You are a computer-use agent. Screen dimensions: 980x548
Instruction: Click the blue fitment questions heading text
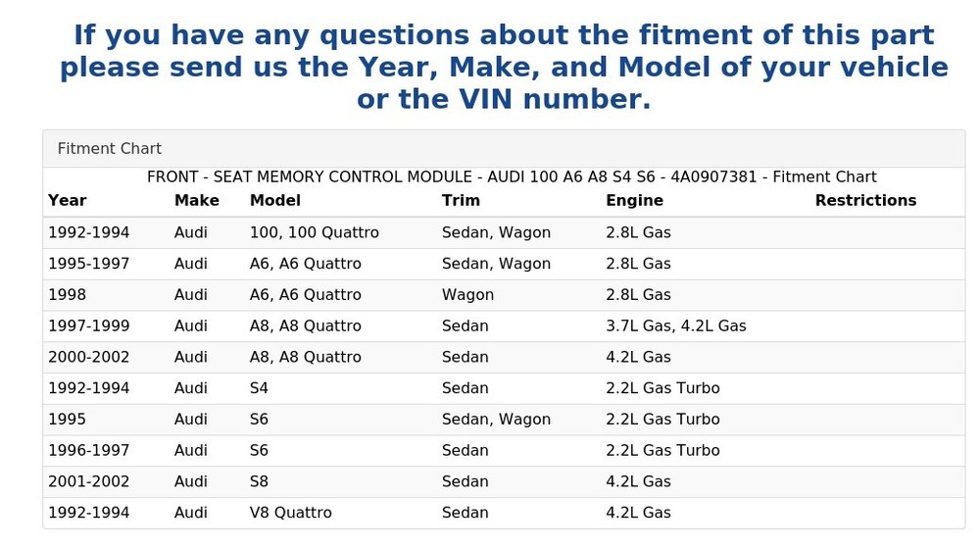(504, 67)
